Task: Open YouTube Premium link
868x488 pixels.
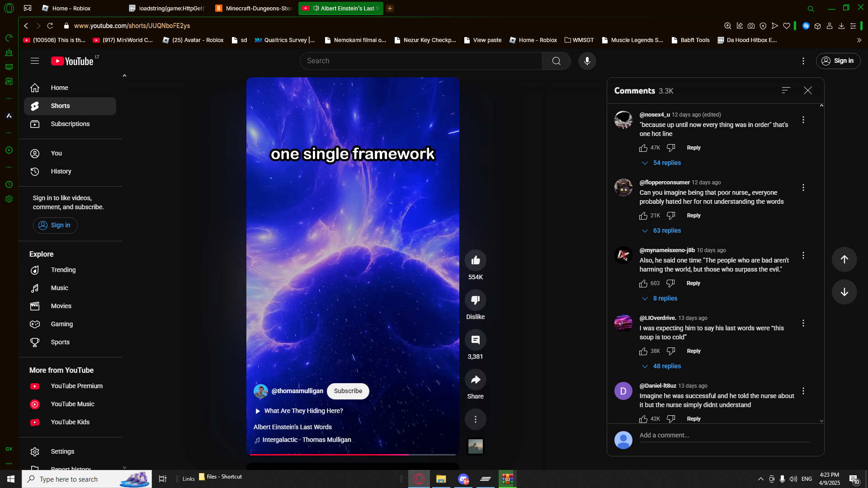Action: pyautogui.click(x=70, y=386)
